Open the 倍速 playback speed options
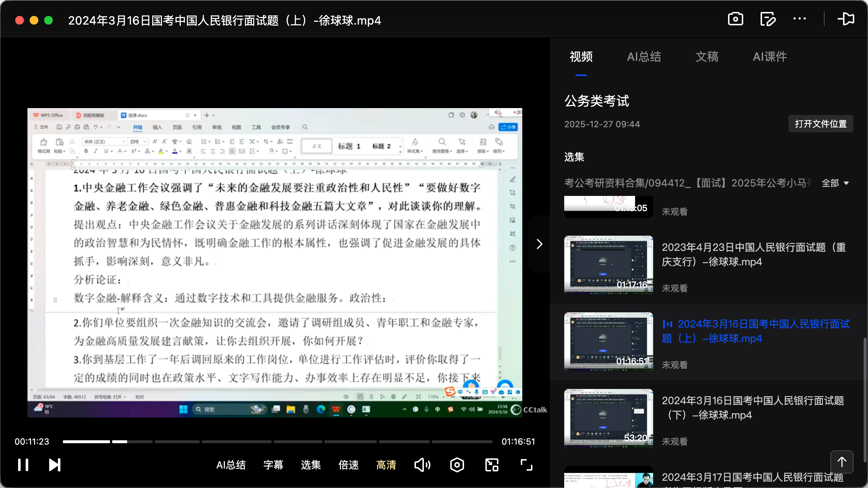The width and height of the screenshot is (868, 488). click(348, 465)
